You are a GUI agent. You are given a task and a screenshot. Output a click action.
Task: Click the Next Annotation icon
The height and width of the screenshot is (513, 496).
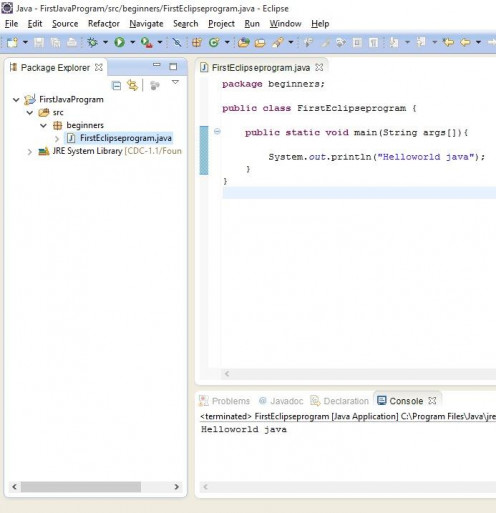[x=394, y=42]
